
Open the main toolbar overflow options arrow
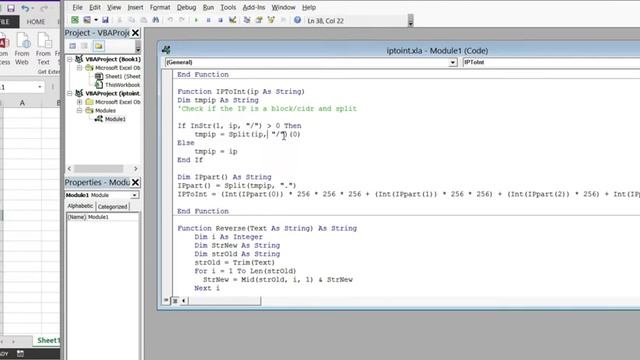[411, 20]
